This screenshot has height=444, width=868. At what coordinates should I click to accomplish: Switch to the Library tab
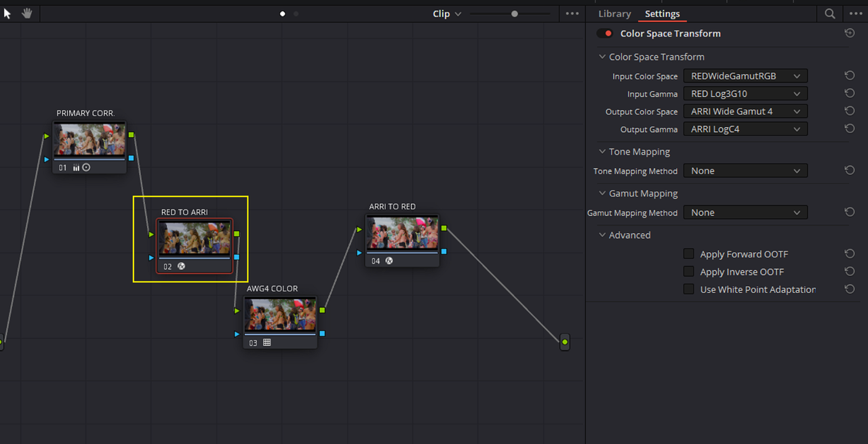point(614,14)
